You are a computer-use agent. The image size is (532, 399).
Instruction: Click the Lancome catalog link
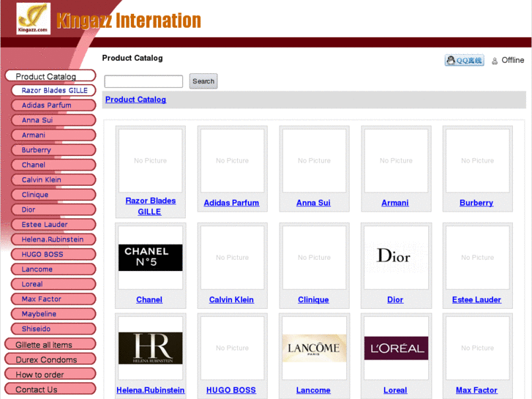pyautogui.click(x=313, y=390)
